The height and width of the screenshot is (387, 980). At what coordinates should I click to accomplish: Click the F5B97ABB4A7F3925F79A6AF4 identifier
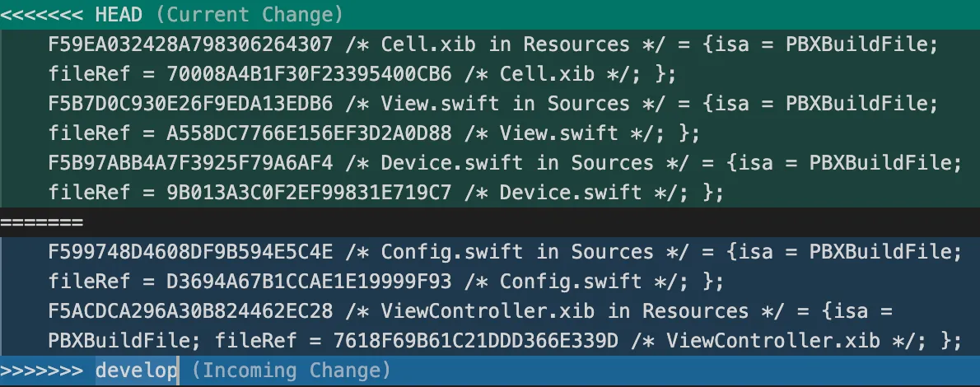tap(190, 162)
